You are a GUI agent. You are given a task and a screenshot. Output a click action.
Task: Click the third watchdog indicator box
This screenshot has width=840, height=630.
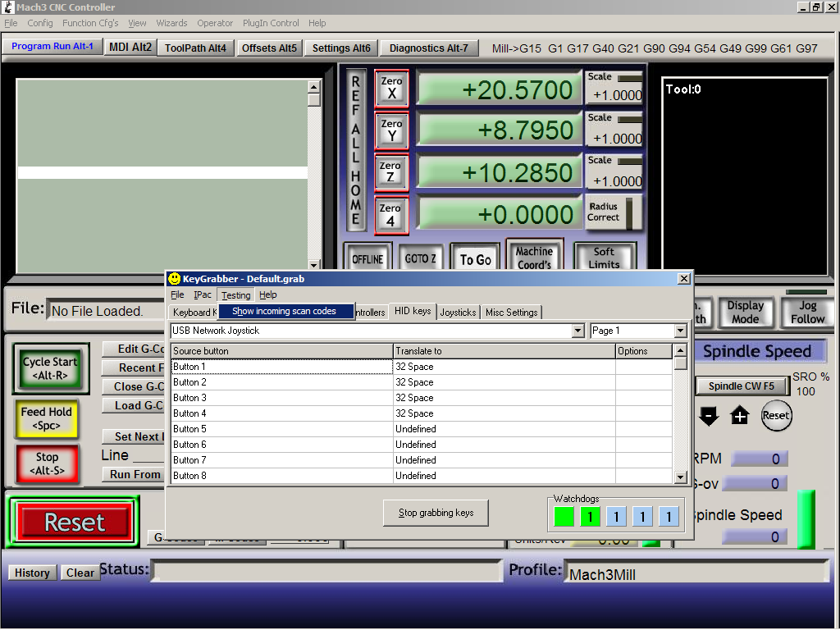point(616,517)
